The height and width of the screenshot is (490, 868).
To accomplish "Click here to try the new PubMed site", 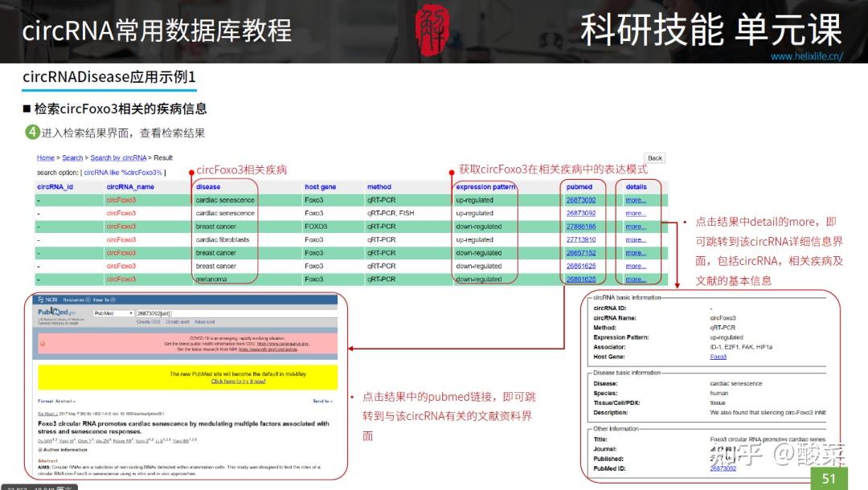I will (x=239, y=381).
